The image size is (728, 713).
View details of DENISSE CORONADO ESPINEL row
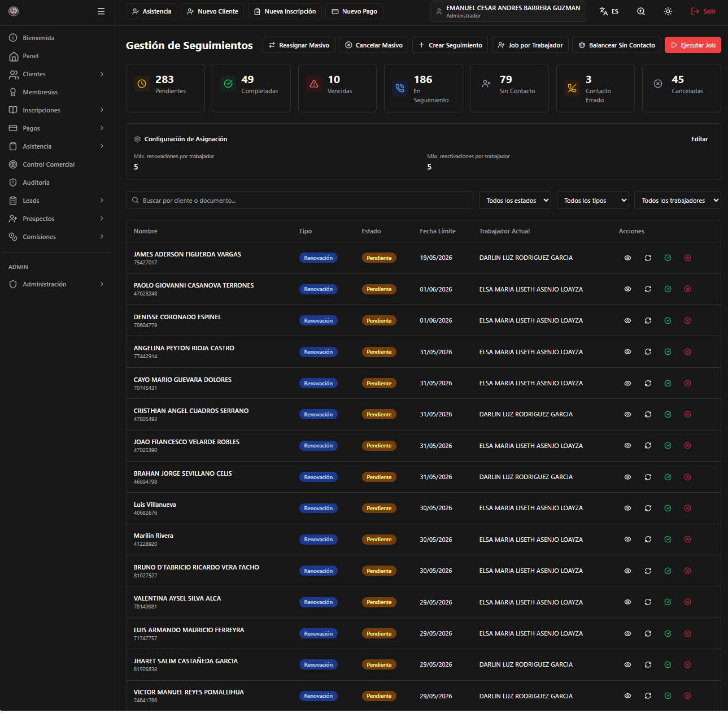point(627,321)
